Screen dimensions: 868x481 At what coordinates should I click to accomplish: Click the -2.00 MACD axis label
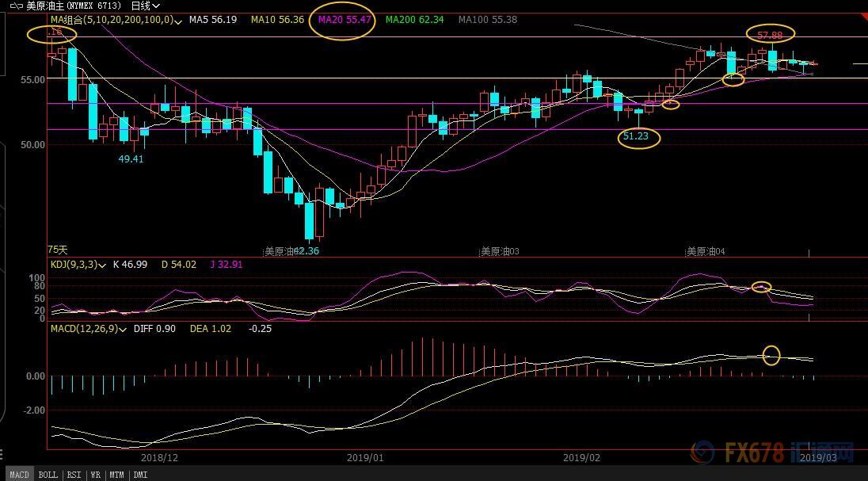(34, 410)
